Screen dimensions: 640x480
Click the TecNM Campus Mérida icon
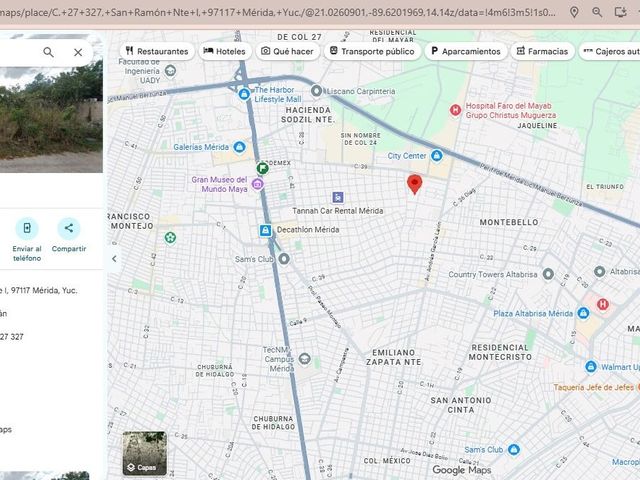[x=304, y=359]
